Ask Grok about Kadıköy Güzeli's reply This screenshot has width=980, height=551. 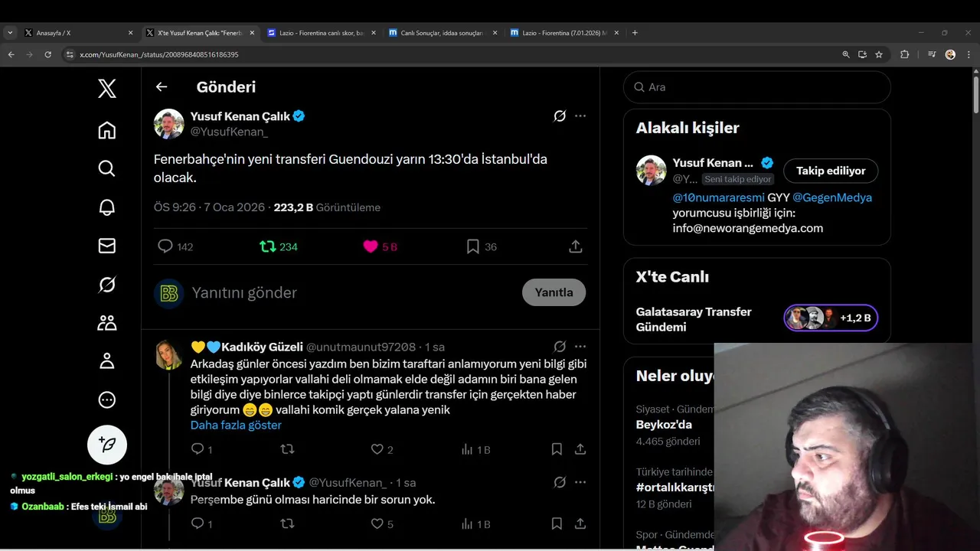560,347
